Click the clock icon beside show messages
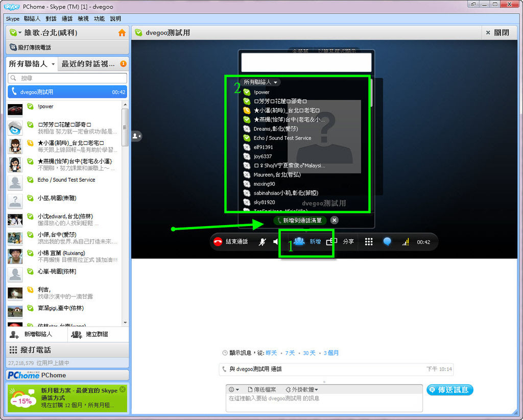523x420 pixels. 225,353
